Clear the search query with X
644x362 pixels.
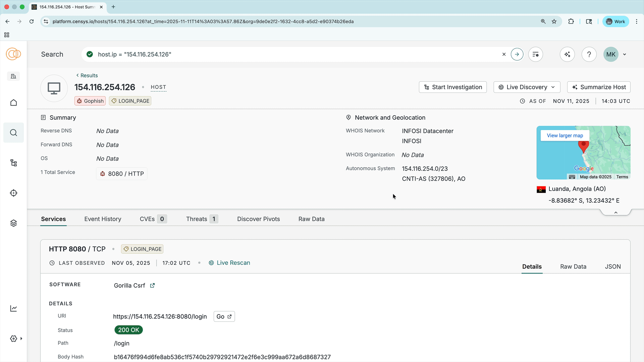coord(504,54)
